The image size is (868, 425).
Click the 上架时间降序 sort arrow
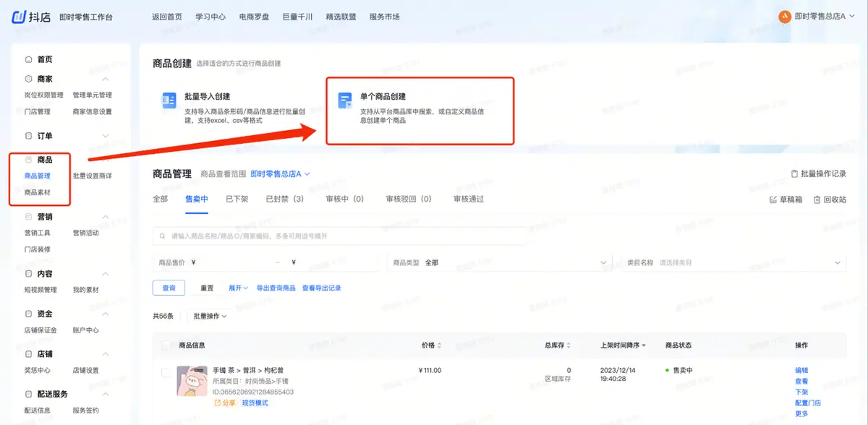pyautogui.click(x=644, y=345)
